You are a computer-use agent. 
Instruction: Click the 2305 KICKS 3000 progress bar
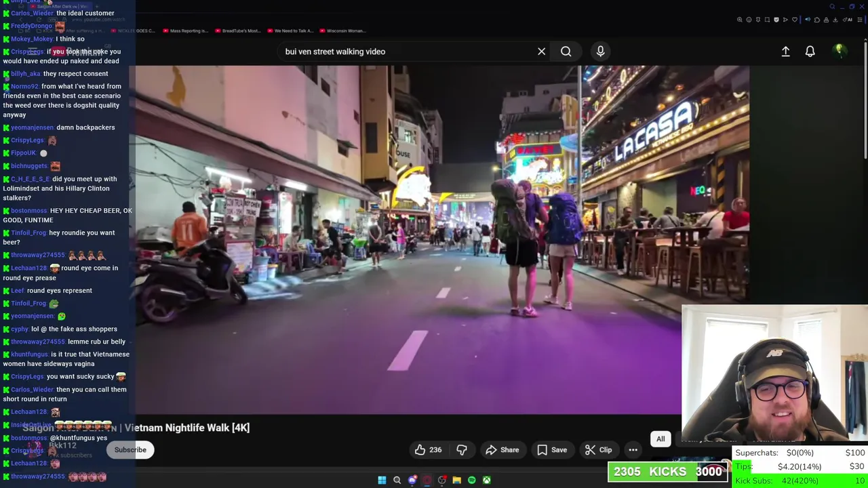point(667,472)
